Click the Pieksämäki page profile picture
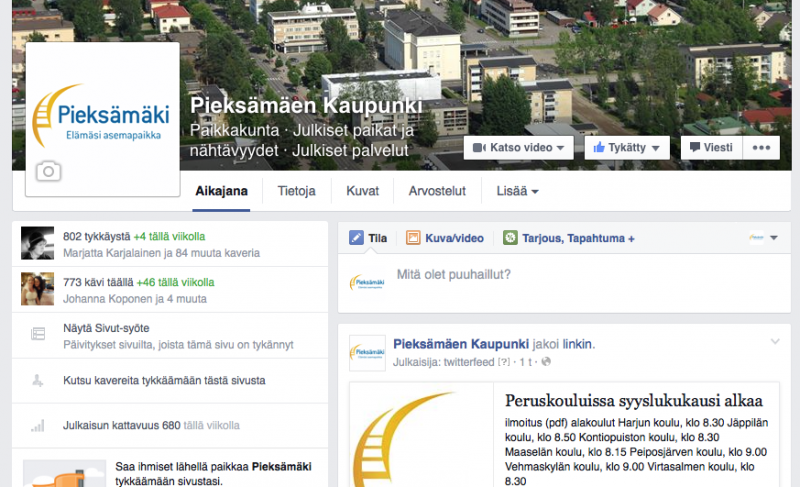This screenshot has height=487, width=800. point(103,119)
